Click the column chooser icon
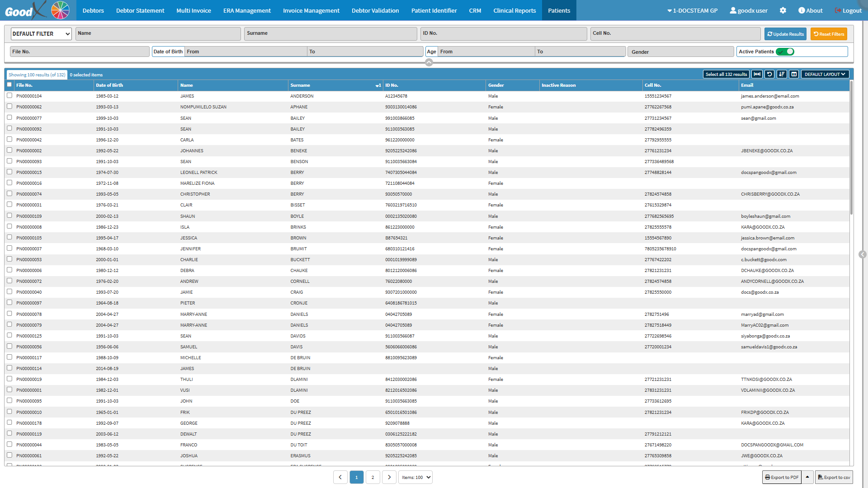This screenshot has height=488, width=868. click(x=794, y=74)
